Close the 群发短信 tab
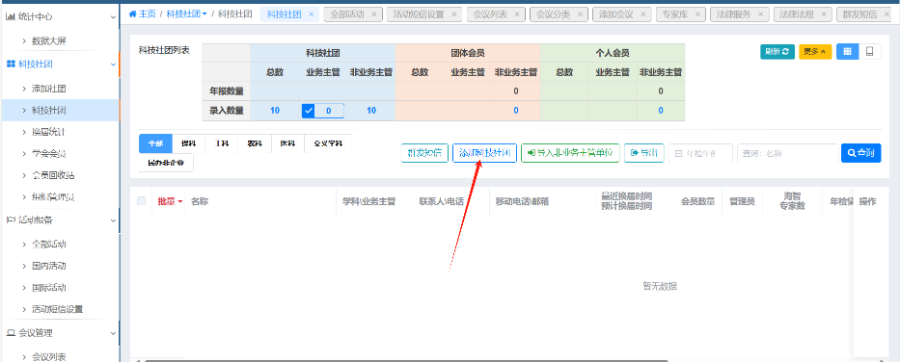The width and height of the screenshot is (900, 362). (887, 14)
